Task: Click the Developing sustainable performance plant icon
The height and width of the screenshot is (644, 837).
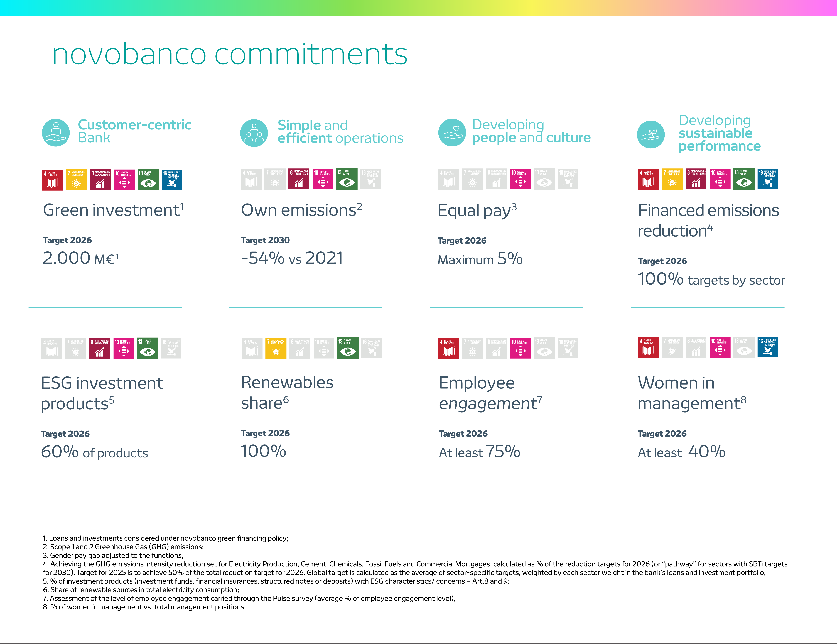Action: [651, 134]
